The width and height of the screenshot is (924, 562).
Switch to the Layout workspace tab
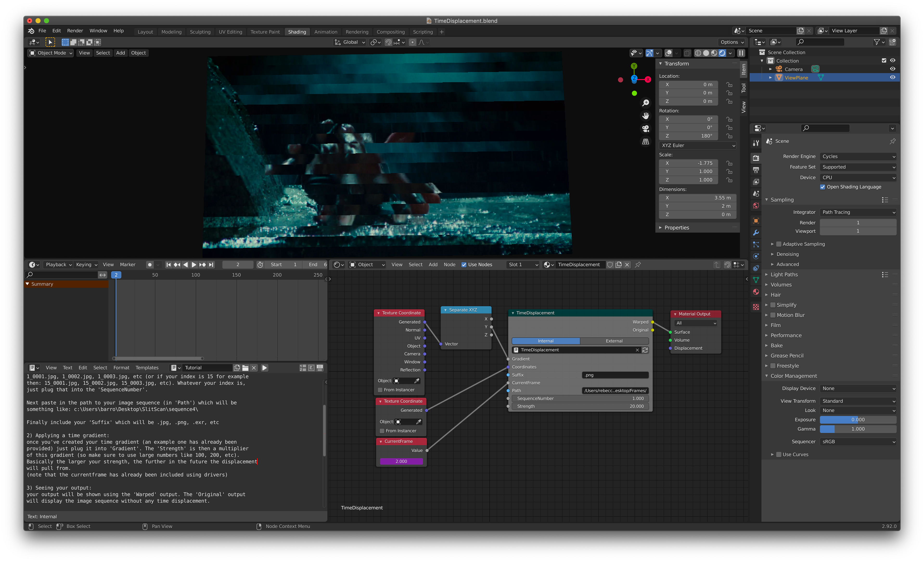pos(145,32)
